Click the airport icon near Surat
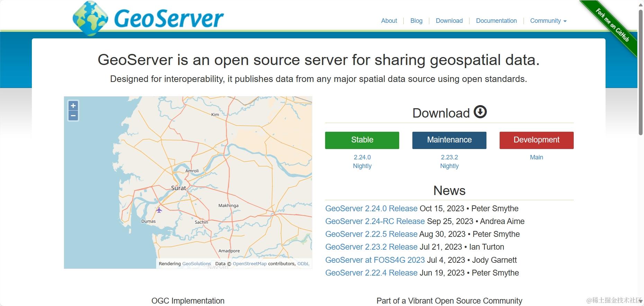The height and width of the screenshot is (306, 644). [x=159, y=210]
